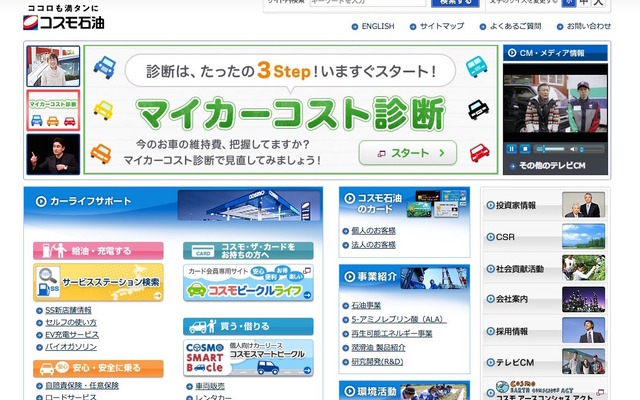Click the 給油・充電する pink heading
This screenshot has width=640, height=400.
click(x=98, y=251)
